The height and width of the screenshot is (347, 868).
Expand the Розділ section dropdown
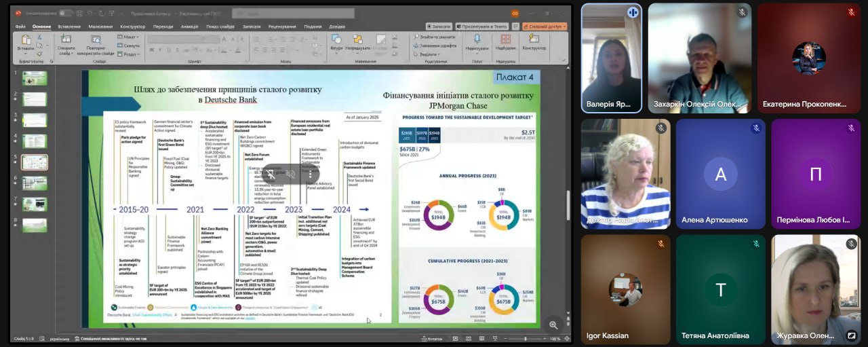click(130, 54)
